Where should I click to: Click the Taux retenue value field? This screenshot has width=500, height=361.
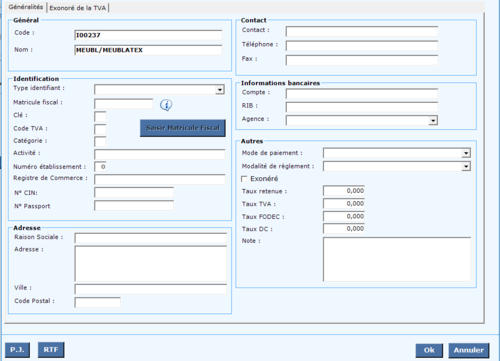tap(344, 191)
